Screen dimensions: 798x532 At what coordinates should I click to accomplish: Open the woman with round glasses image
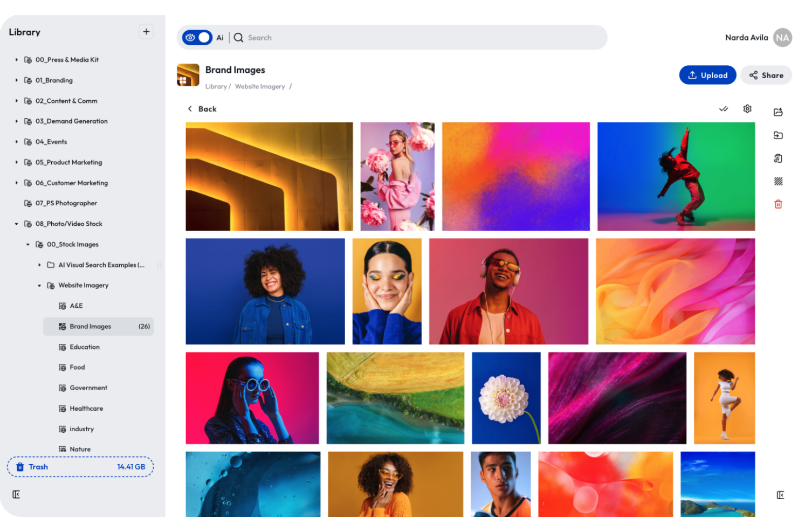tap(252, 398)
